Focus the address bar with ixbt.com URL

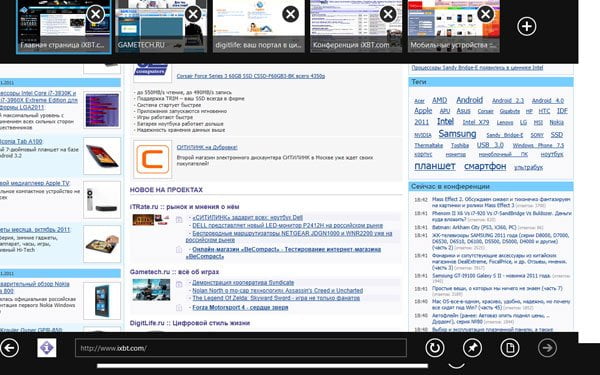click(x=241, y=348)
